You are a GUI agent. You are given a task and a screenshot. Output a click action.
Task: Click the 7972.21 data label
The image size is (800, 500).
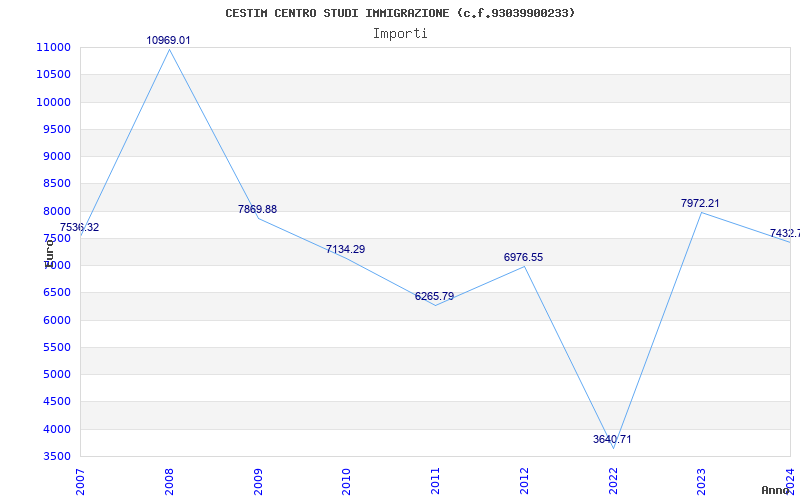click(x=700, y=203)
